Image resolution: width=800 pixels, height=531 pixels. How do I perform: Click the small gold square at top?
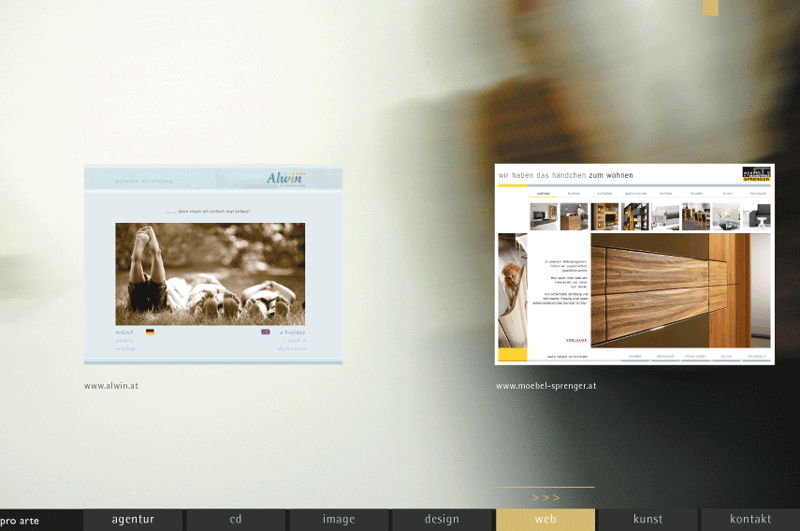click(x=710, y=7)
